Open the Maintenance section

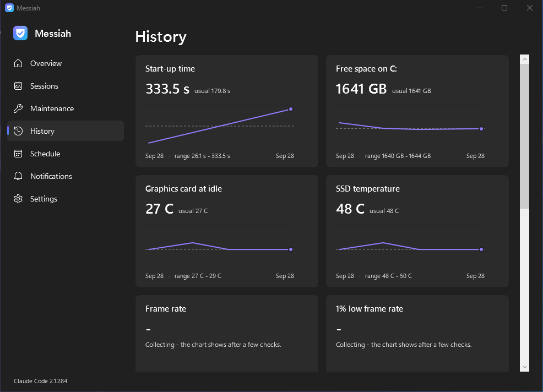click(66, 108)
